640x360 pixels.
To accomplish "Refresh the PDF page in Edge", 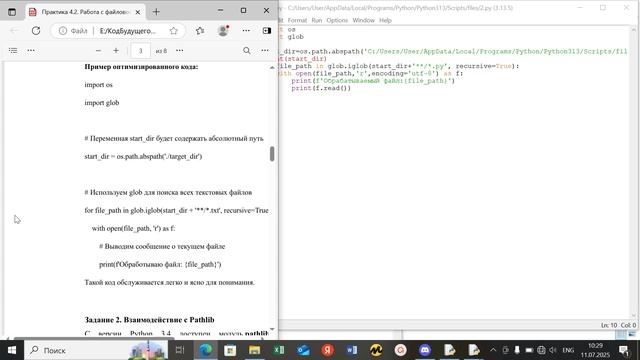I will [36, 31].
